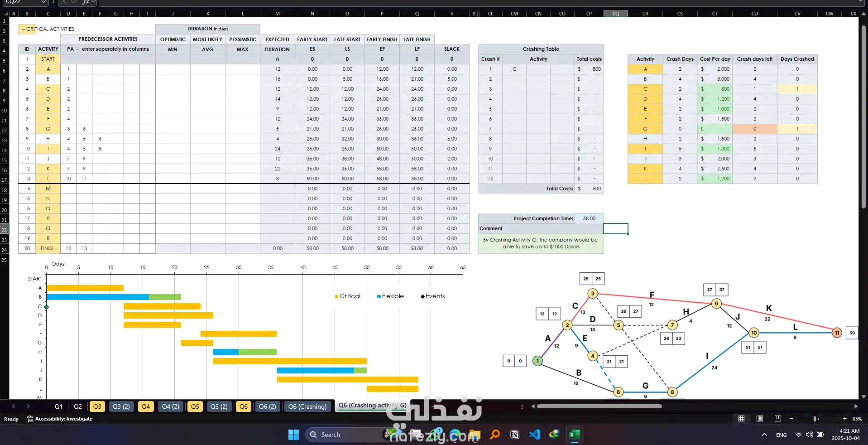868x445 pixels.
Task: Open the Q5 (2) sheet tab
Action: tap(219, 406)
